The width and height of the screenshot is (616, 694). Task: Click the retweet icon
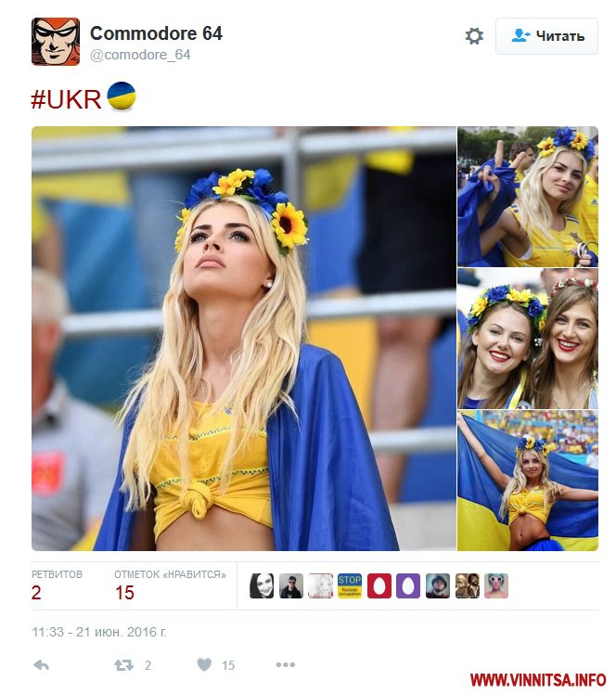click(x=123, y=665)
